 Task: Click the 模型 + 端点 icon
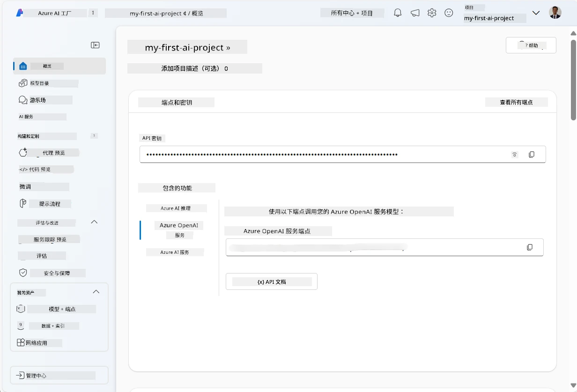[21, 309]
